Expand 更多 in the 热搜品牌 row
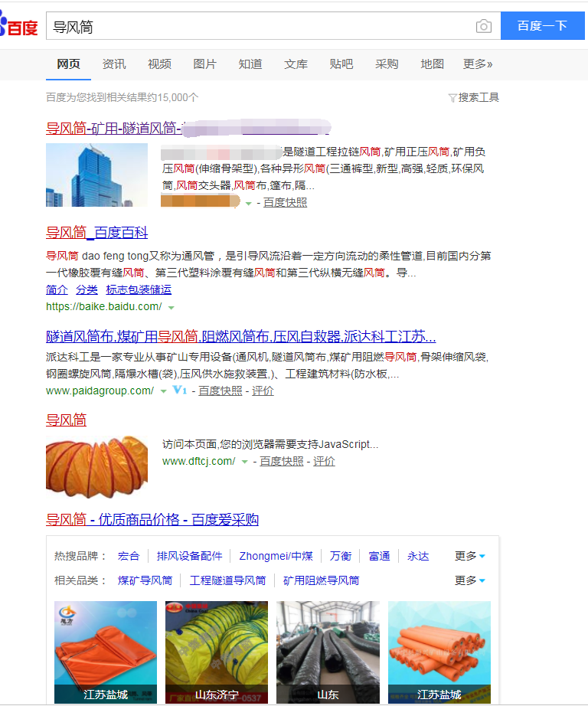 469,556
